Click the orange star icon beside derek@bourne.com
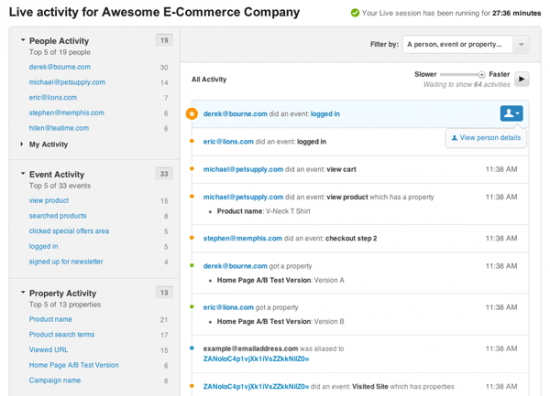Image resolution: width=550 pixels, height=396 pixels. click(x=192, y=114)
